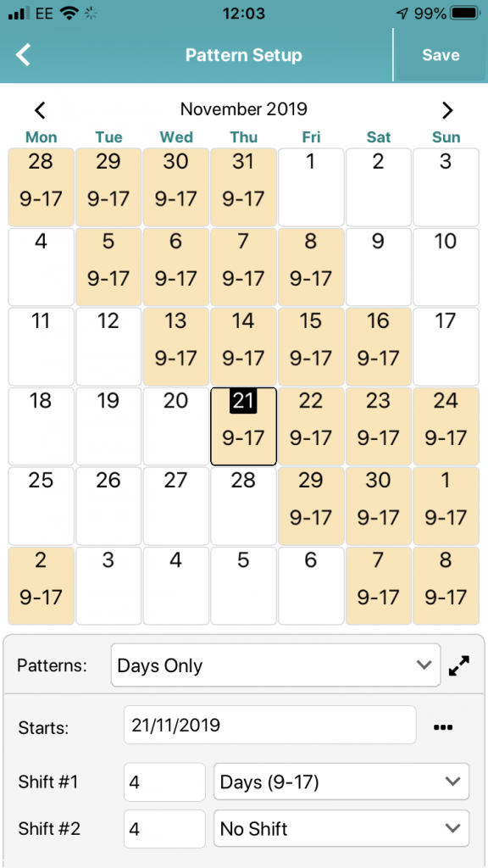Open the Shift #1 'Days (9-17)' dropdown
Image resolution: width=488 pixels, height=868 pixels.
pos(341,782)
